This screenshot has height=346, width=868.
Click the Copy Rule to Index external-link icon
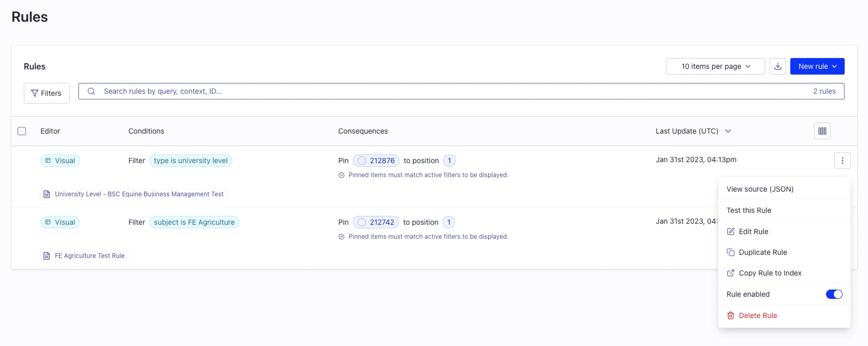(x=730, y=273)
